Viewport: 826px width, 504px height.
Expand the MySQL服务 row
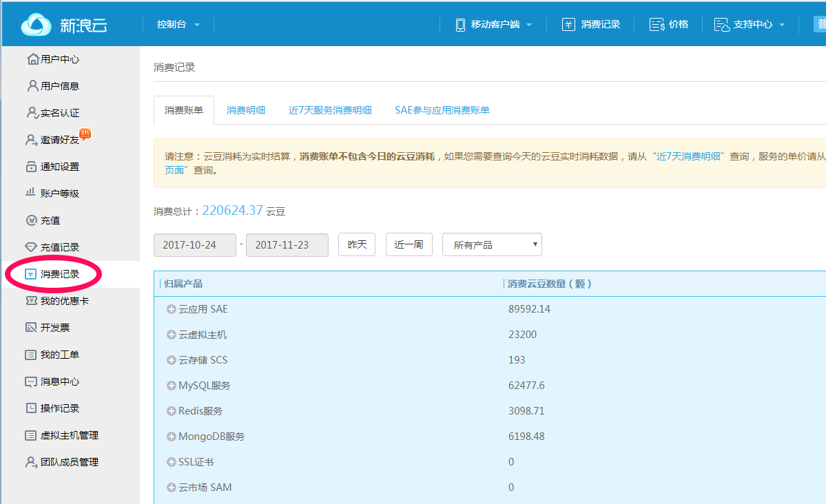click(172, 386)
